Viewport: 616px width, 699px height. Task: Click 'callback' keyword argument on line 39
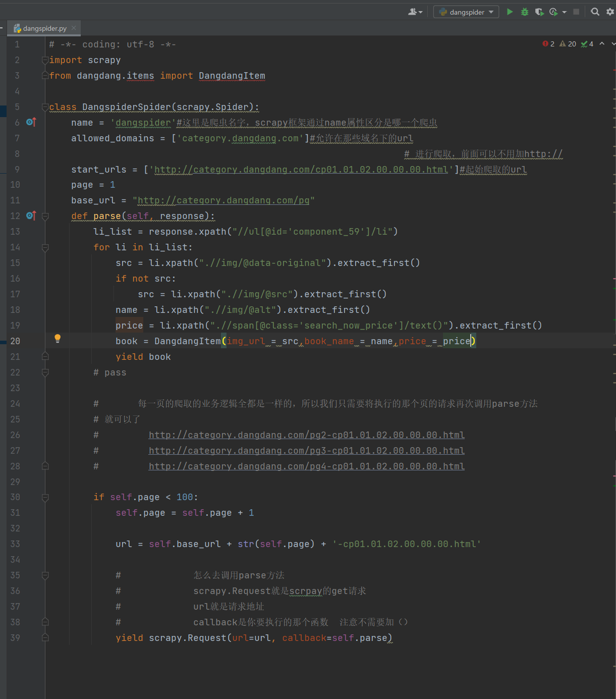click(x=304, y=638)
